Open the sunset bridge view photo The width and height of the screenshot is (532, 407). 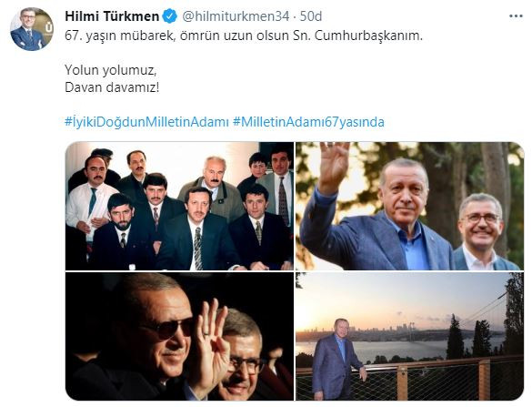(x=409, y=336)
